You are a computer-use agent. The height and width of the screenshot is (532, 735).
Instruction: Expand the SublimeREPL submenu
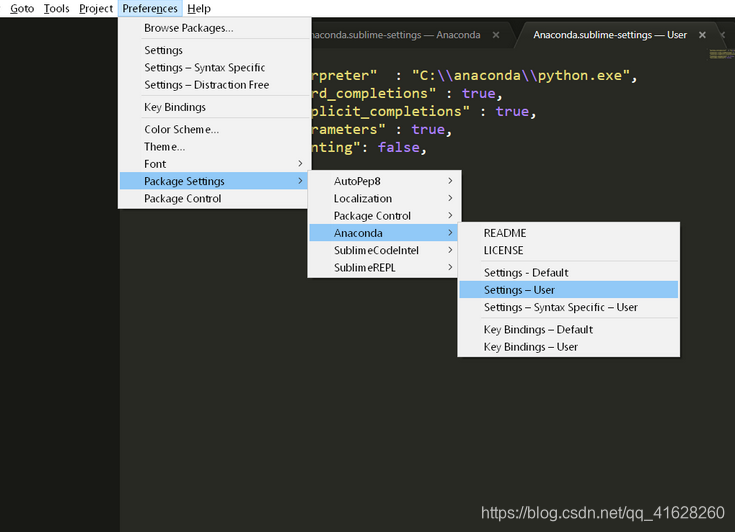pyautogui.click(x=383, y=268)
